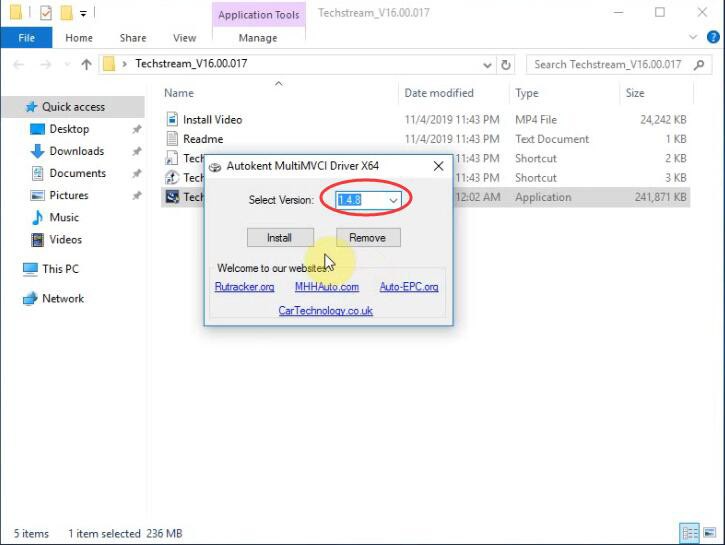Image resolution: width=725 pixels, height=545 pixels.
Task: Click the New folder quick access icon
Action: [67, 12]
